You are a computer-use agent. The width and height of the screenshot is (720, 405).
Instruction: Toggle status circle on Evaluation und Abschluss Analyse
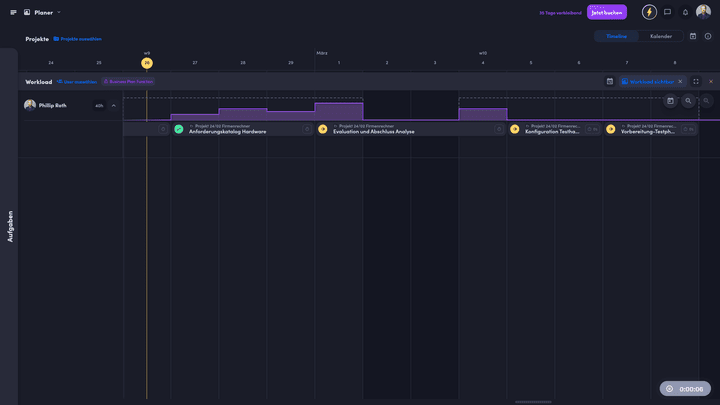323,129
